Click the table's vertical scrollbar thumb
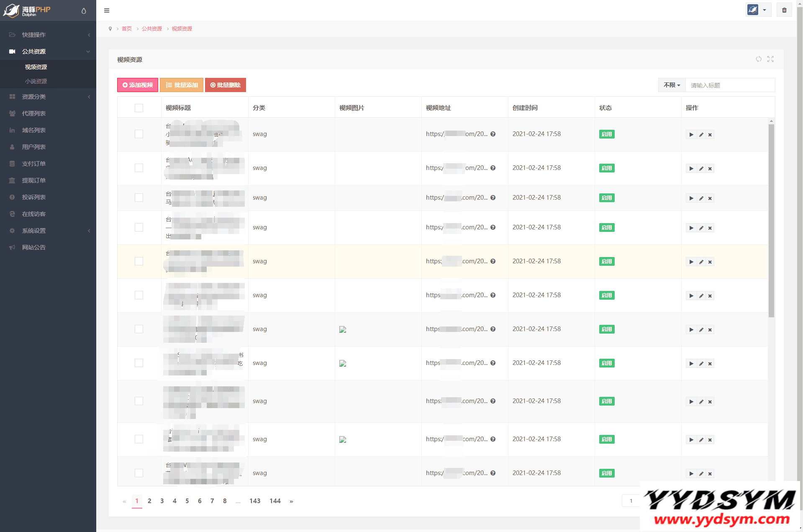Screen dimensions: 803x532 click(x=771, y=221)
